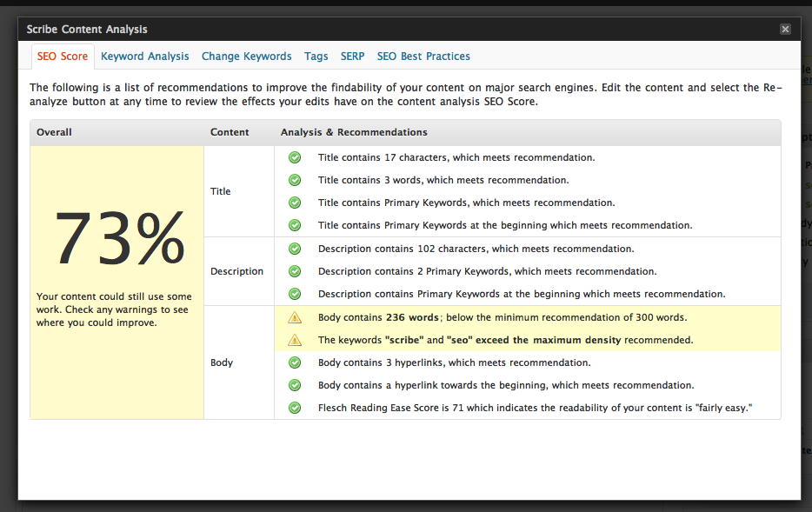Click 'Description contains Primary Keywords at the beginning' text
Image resolution: width=812 pixels, height=512 pixels.
click(x=522, y=294)
